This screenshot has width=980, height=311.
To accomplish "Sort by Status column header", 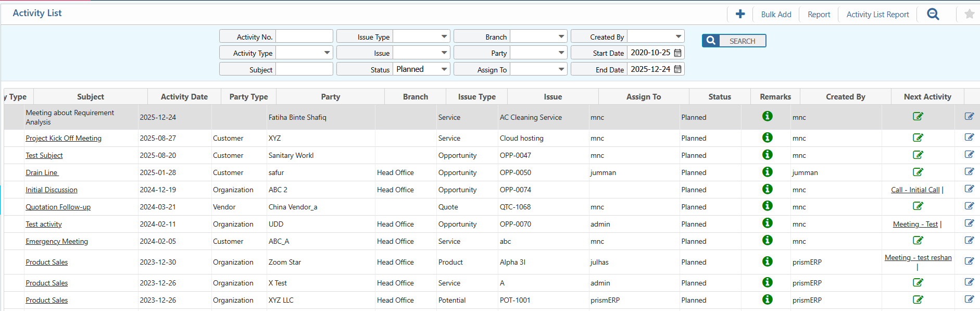I will [x=720, y=97].
